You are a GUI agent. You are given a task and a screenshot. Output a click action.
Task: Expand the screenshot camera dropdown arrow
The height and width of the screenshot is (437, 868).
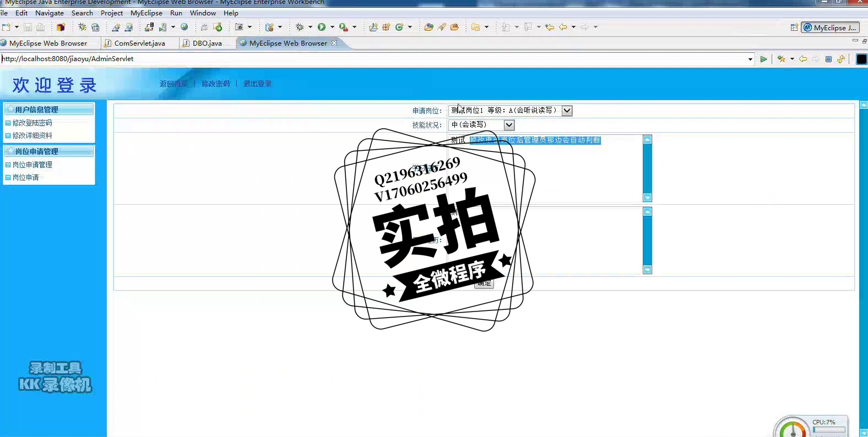coord(249,27)
